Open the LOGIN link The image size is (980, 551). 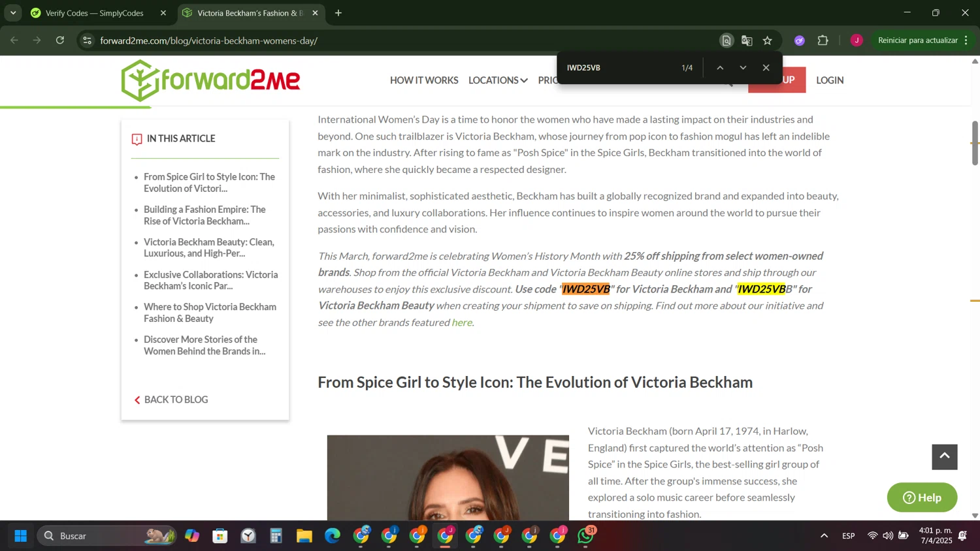(x=830, y=80)
